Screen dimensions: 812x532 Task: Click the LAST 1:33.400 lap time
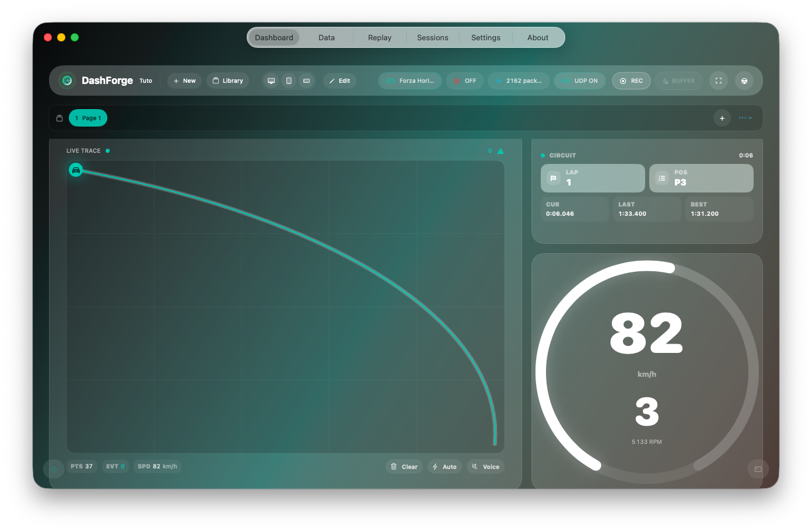(x=647, y=209)
